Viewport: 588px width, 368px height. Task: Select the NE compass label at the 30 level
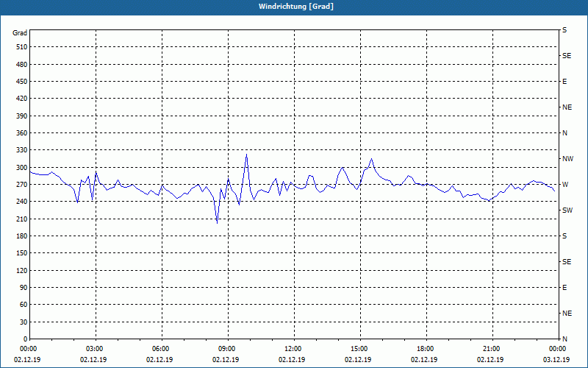[x=567, y=314]
